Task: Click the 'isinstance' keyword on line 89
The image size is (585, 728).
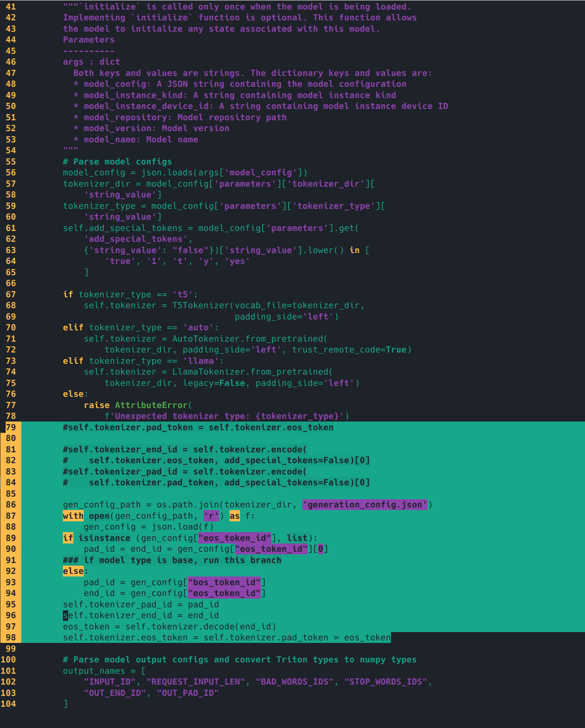Action: point(104,538)
